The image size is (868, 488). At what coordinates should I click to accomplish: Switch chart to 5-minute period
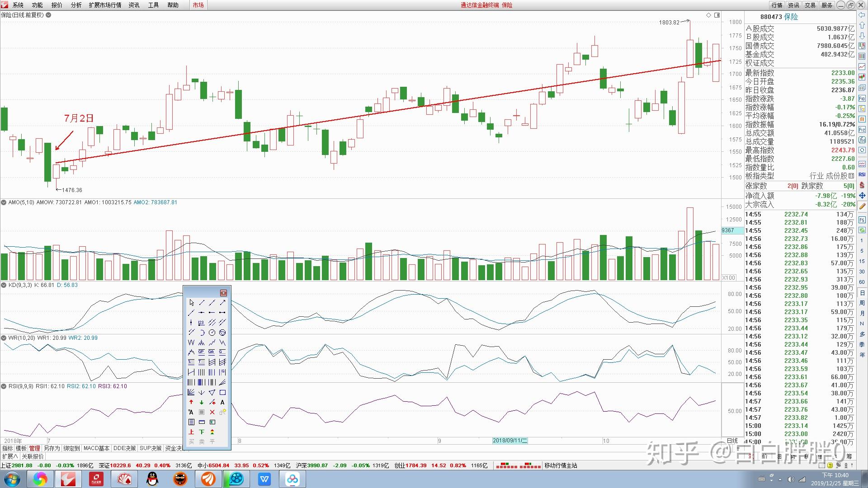tap(862, 251)
